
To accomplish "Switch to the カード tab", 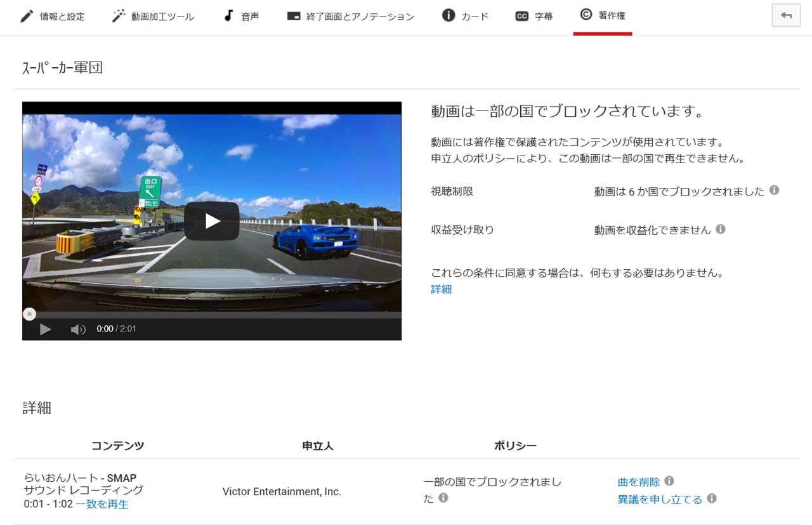I will 465,17.
